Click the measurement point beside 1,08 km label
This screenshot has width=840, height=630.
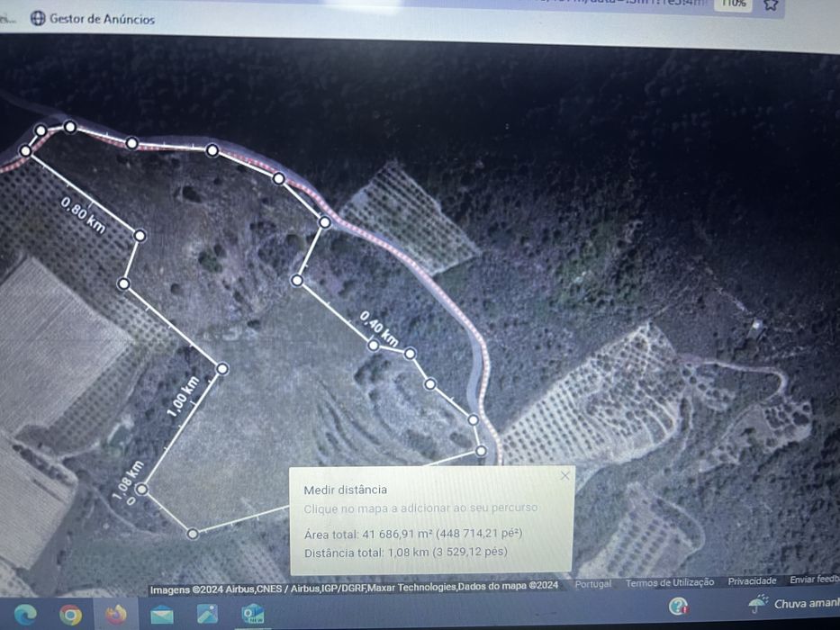coord(141,489)
